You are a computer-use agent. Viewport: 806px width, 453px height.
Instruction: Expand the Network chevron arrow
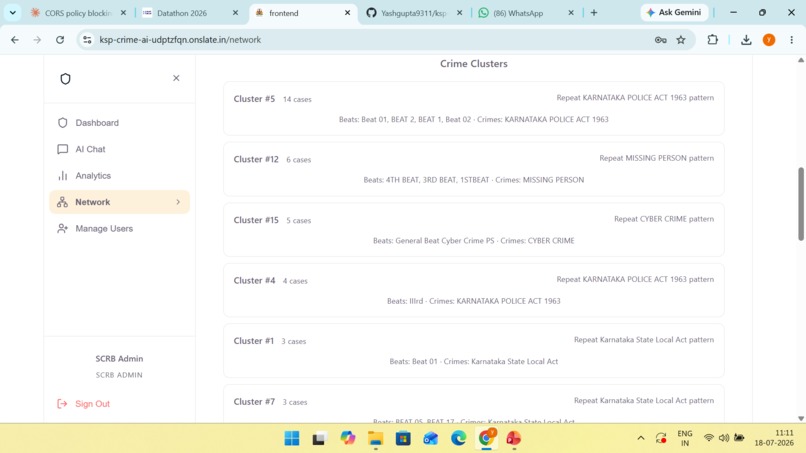click(x=178, y=202)
